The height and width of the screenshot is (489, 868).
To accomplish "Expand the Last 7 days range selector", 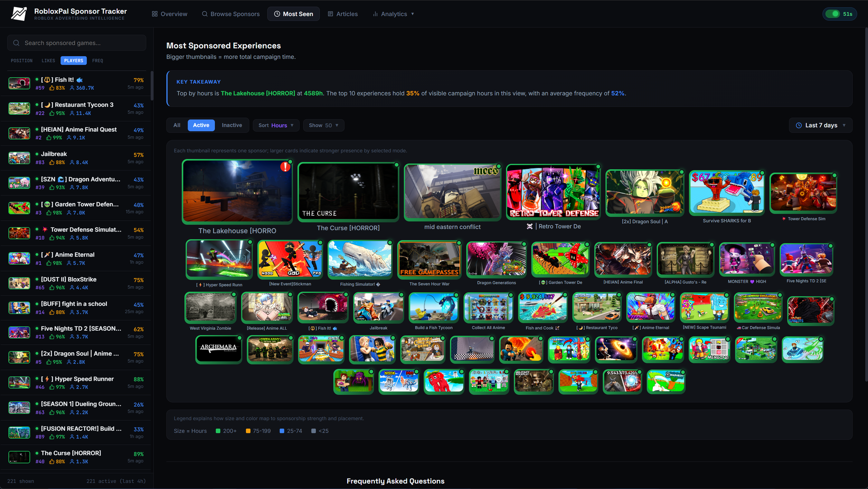I will tap(821, 125).
